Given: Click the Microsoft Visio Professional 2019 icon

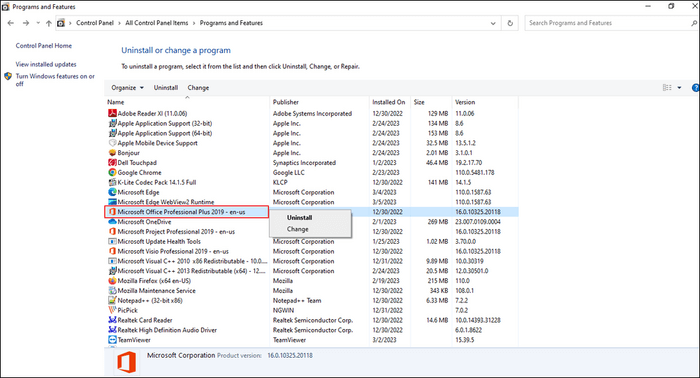Looking at the screenshot, I should 112,251.
